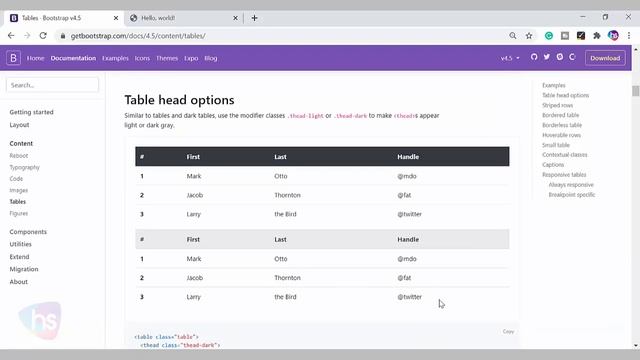Go back with the browser back arrow
Image resolution: width=640 pixels, height=360 pixels.
click(x=11, y=36)
